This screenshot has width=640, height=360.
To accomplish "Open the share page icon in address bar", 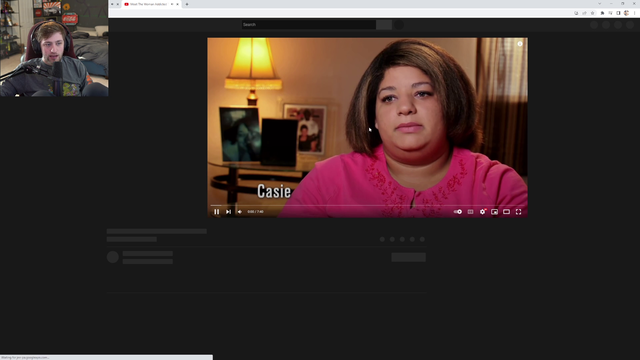I will click(x=584, y=13).
